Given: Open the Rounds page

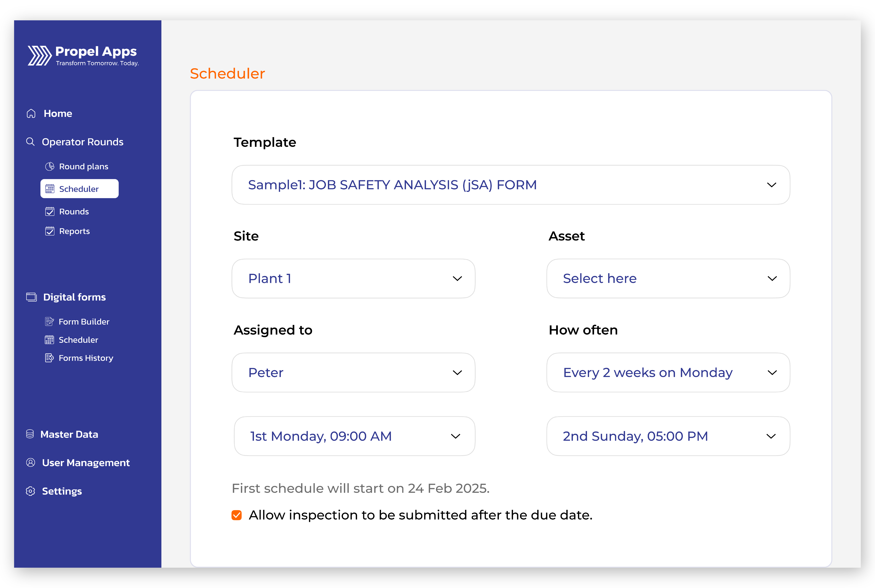Looking at the screenshot, I should (x=74, y=212).
